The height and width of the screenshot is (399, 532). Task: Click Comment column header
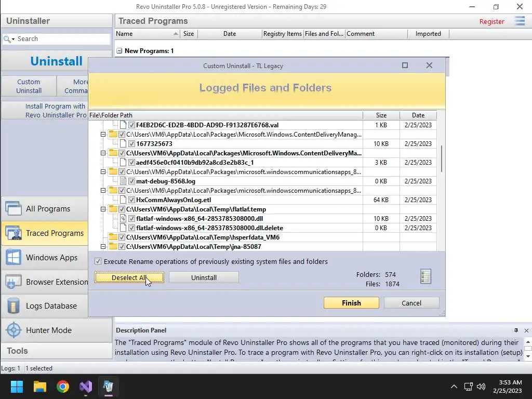click(376, 34)
